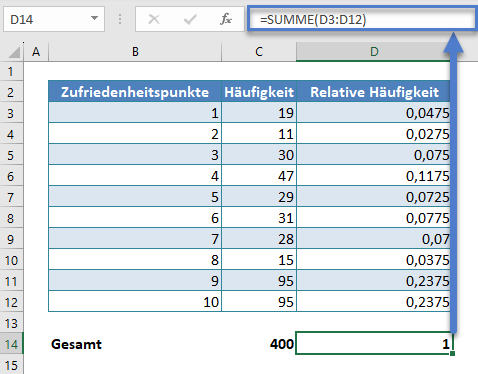Select cell with frequency 11
478x374 pixels.
point(259,134)
